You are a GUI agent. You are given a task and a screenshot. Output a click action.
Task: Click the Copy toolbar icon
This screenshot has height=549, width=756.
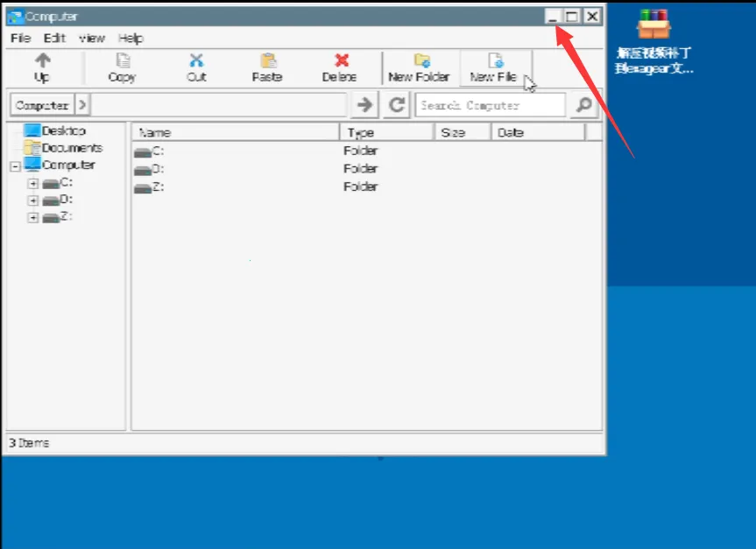(122, 61)
